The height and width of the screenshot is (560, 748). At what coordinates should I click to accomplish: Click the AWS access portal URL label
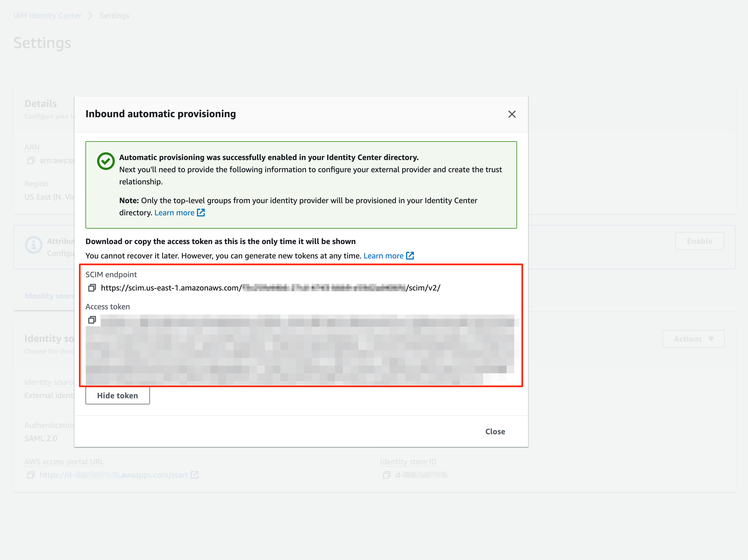[64, 462]
